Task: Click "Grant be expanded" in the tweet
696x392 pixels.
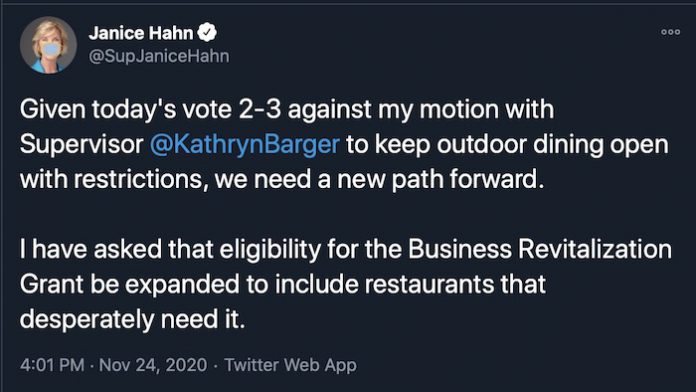Action: (x=130, y=284)
